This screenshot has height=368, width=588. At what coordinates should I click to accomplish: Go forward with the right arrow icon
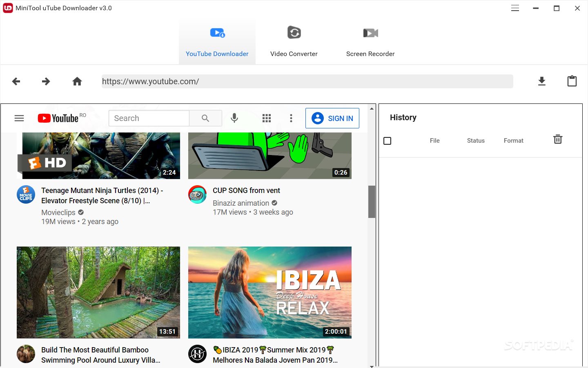click(x=46, y=81)
